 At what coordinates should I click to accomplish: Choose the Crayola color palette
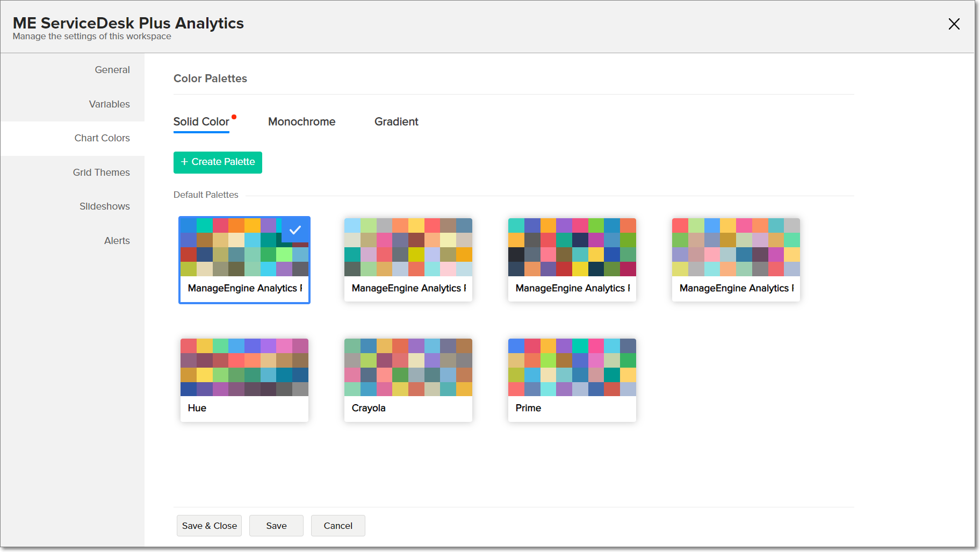coord(408,379)
